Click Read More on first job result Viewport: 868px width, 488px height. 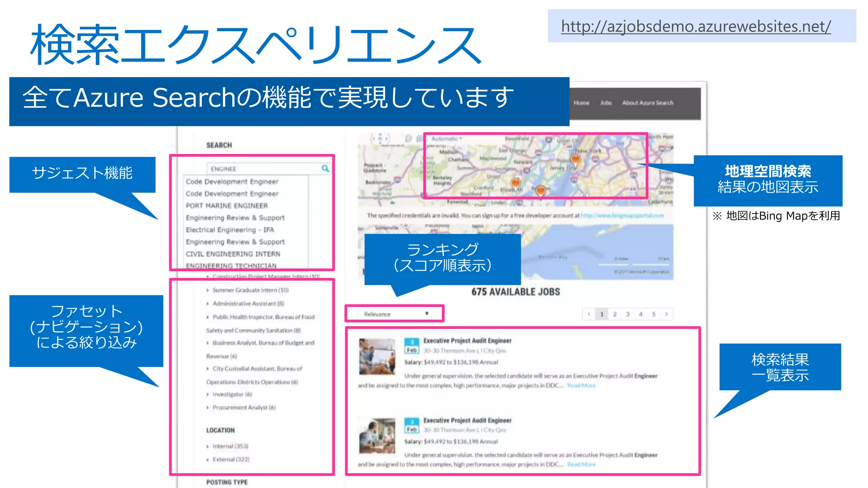(x=581, y=385)
